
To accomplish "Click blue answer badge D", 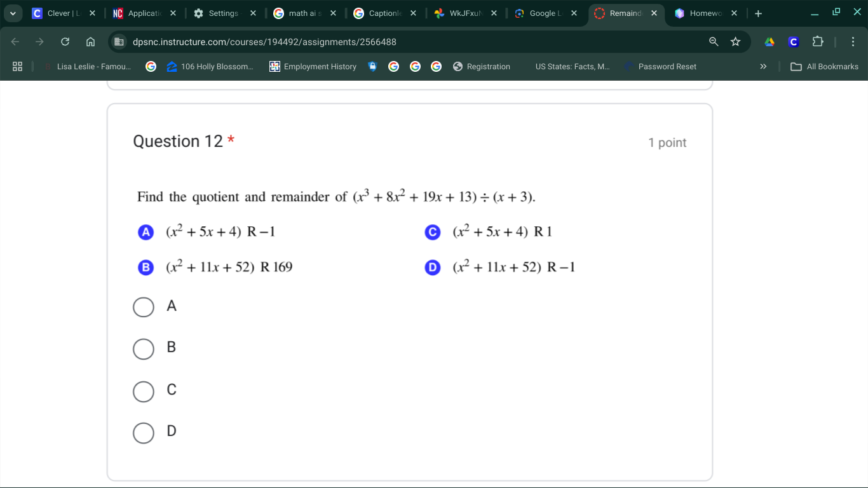I will click(432, 268).
